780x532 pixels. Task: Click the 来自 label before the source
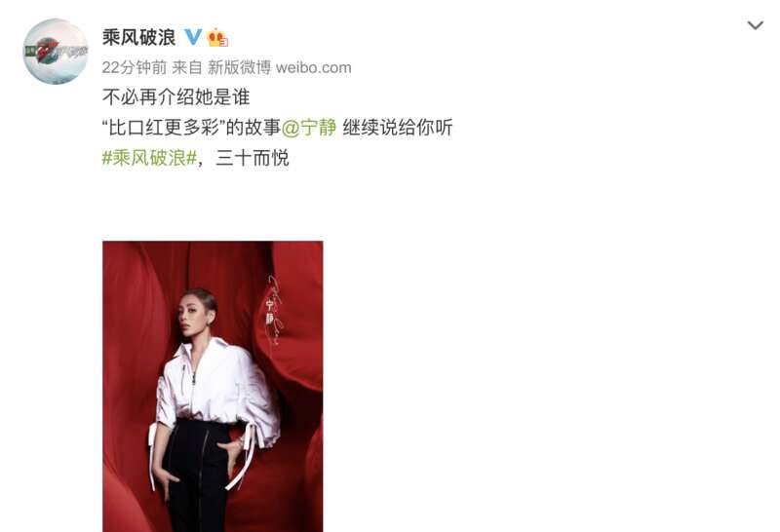pyautogui.click(x=187, y=67)
